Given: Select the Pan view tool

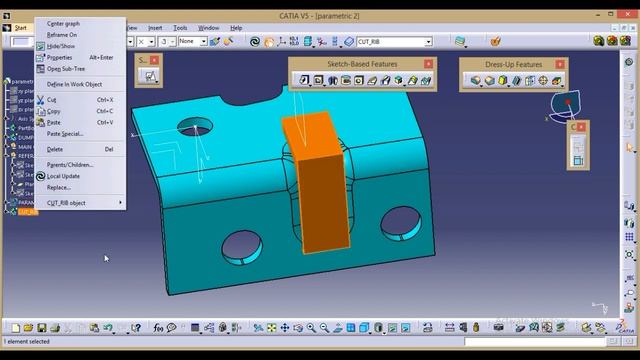Looking at the screenshot, I should pyautogui.click(x=284, y=328).
